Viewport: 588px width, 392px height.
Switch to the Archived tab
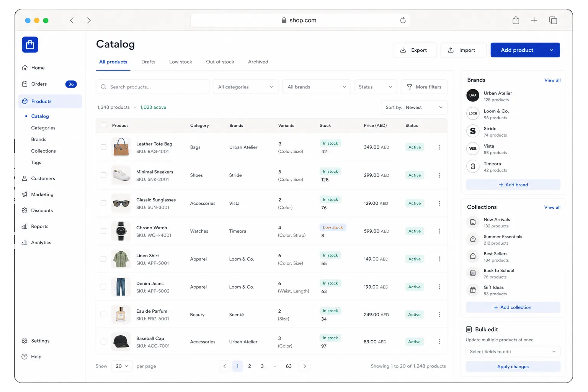coord(258,62)
